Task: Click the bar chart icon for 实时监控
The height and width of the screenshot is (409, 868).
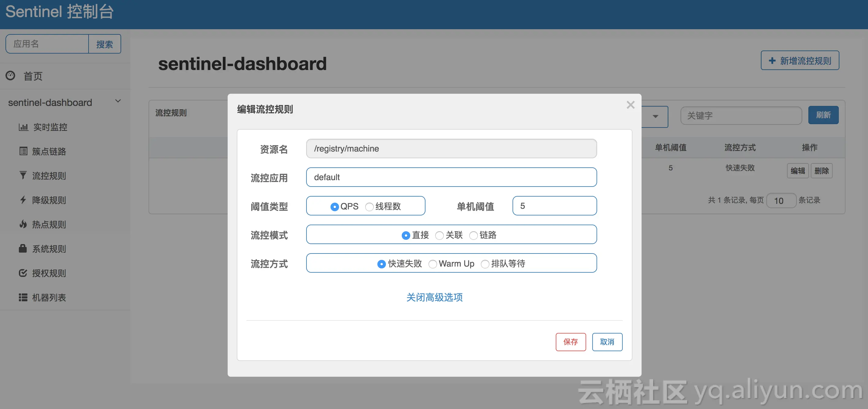Action: pos(23,127)
